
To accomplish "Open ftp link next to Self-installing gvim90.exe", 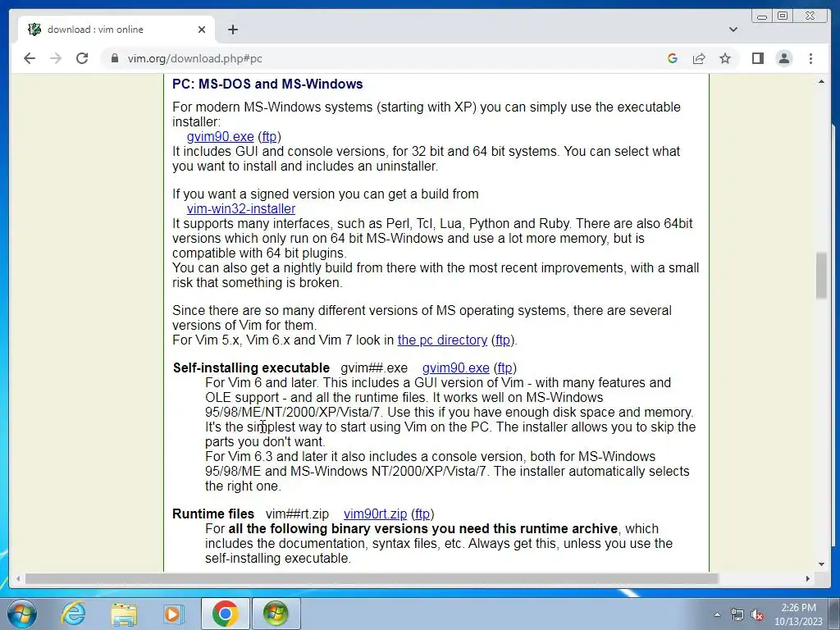I will pyautogui.click(x=504, y=368).
